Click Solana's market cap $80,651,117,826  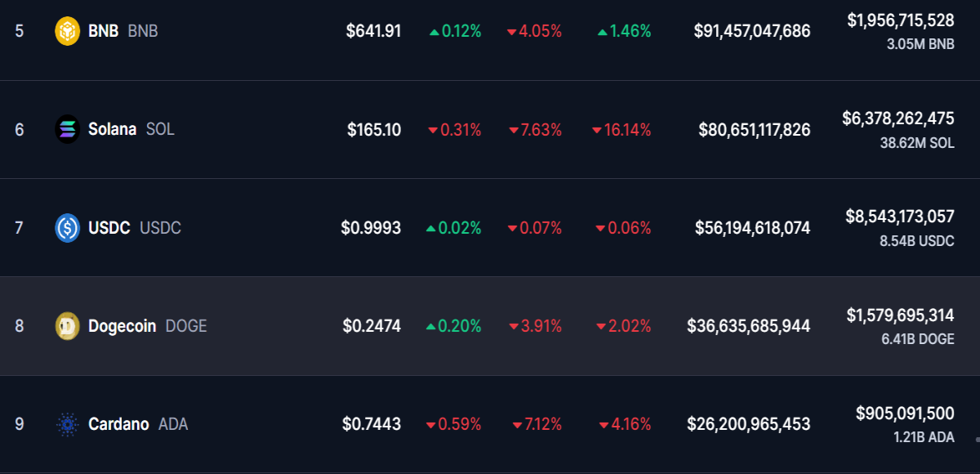point(755,129)
